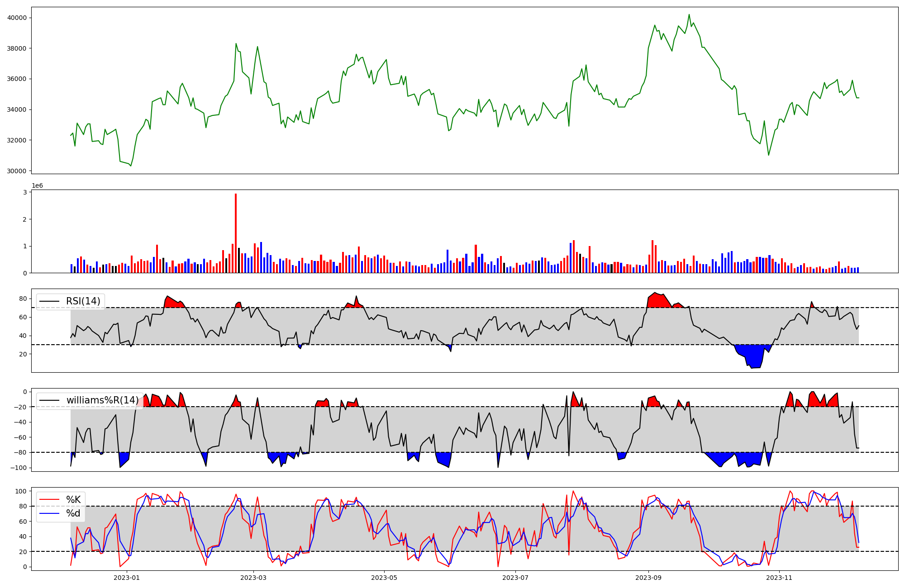Screen dimensions: 905x588
Task: Click the red %K legend line swatch
Action: [x=50, y=499]
